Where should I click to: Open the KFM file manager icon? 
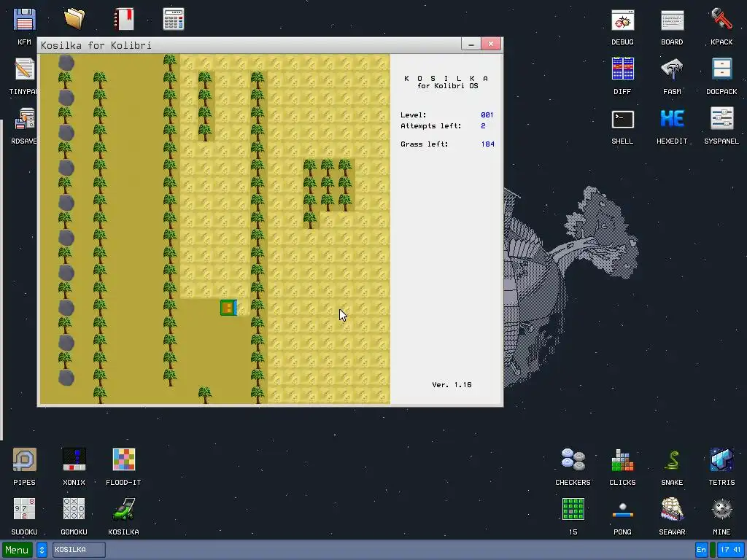point(24,20)
